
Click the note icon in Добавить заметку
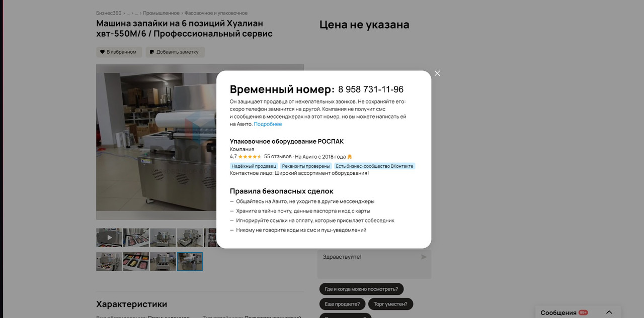(152, 52)
